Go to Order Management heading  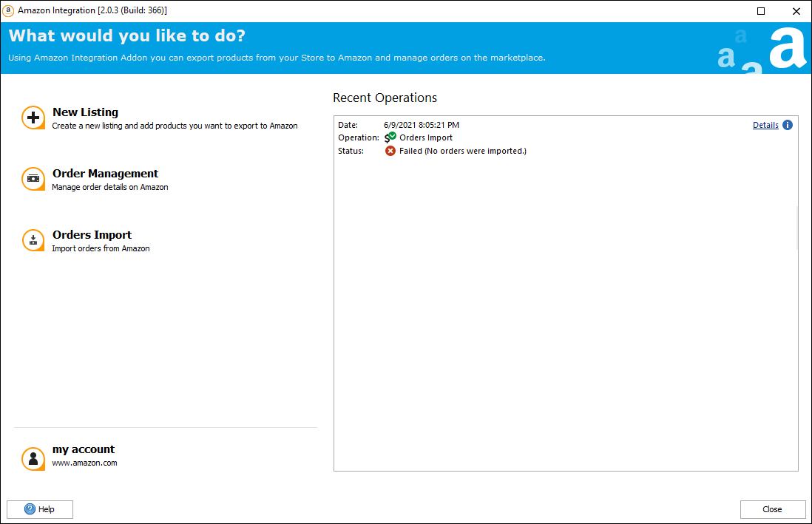105,174
